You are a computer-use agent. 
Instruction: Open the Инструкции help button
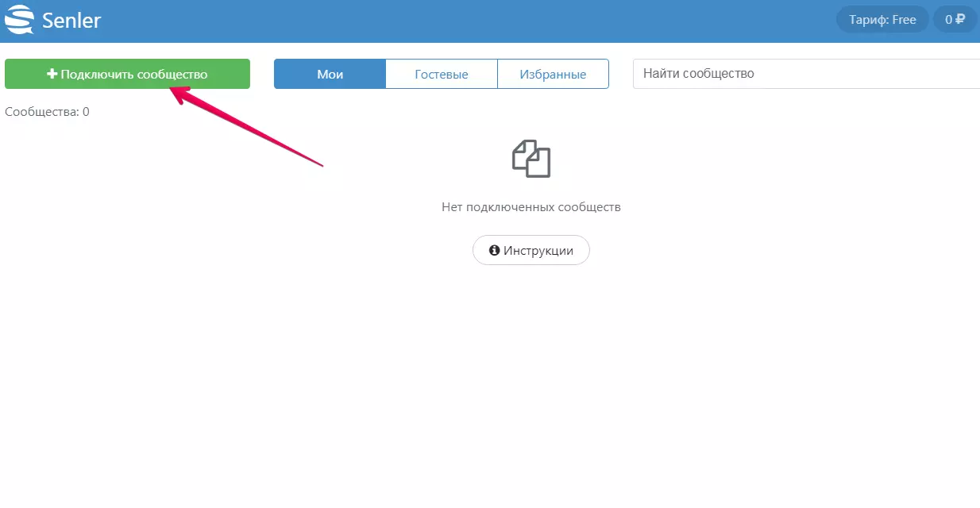(531, 250)
